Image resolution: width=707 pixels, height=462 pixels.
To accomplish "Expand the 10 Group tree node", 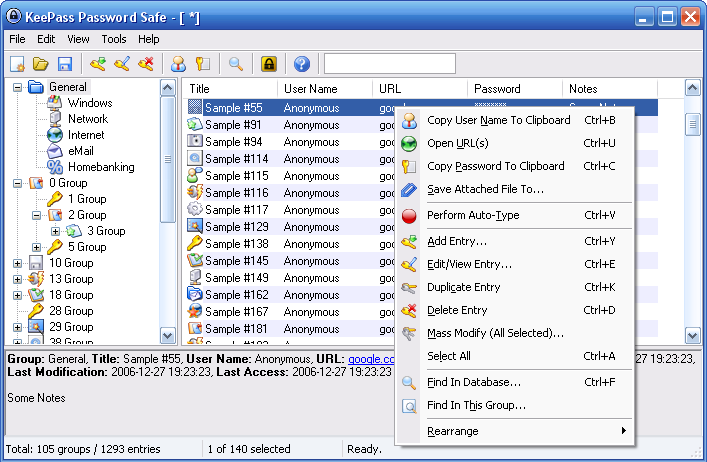I will point(18,263).
